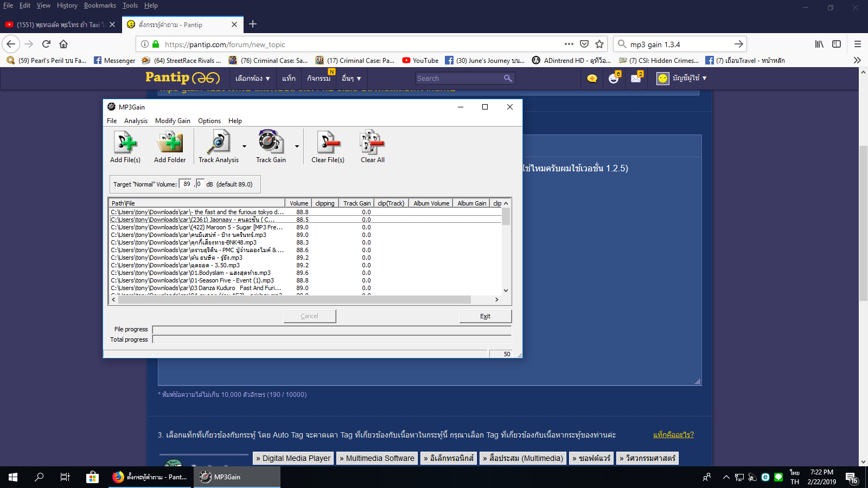Open Pantip messages envelope icon

point(636,78)
